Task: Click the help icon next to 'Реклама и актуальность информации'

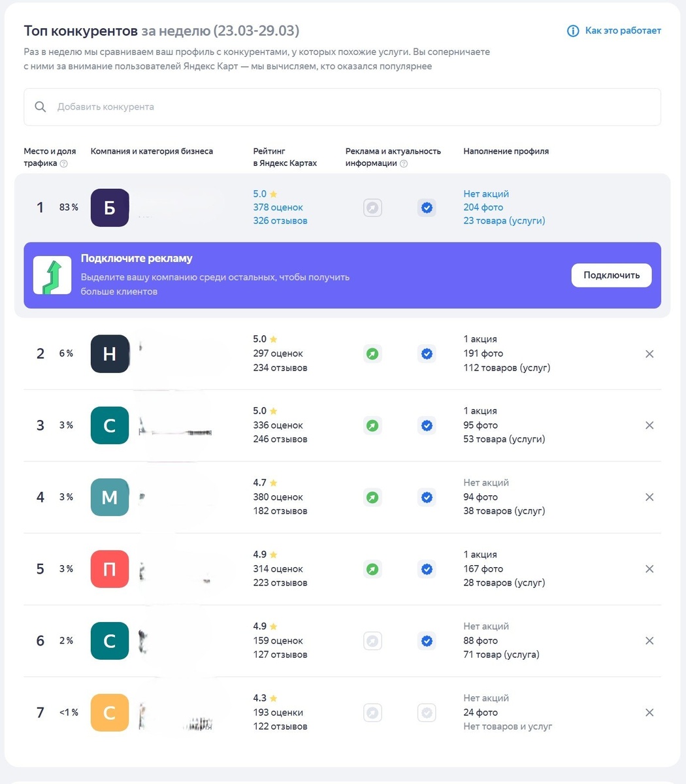Action: [x=404, y=164]
